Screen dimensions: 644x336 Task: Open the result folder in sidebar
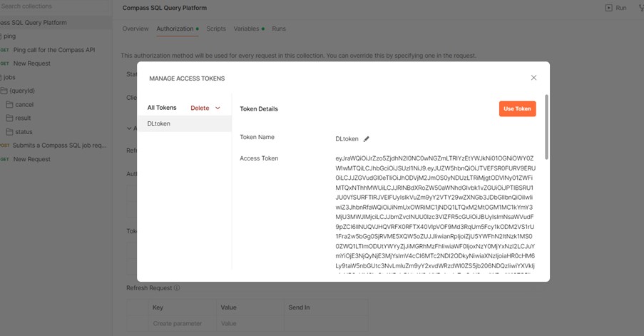(23, 118)
